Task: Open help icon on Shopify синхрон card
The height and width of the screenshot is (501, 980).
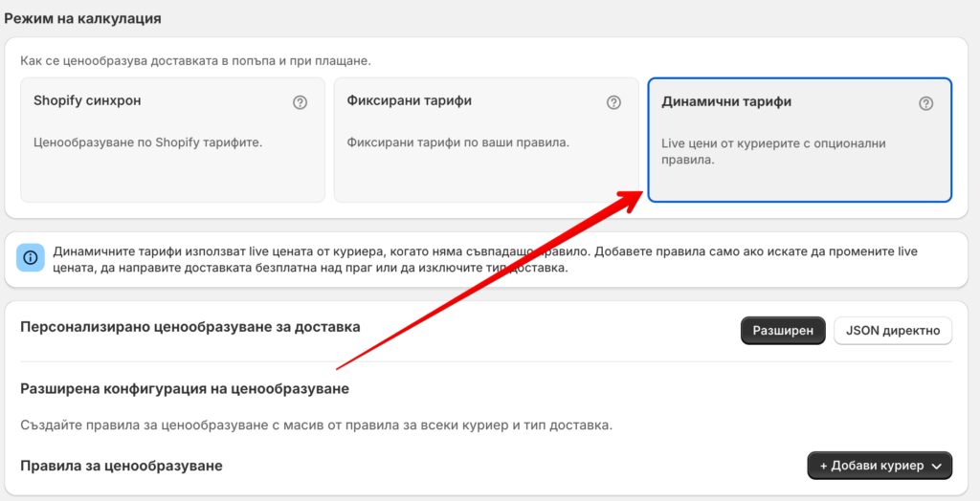Action: click(x=300, y=102)
